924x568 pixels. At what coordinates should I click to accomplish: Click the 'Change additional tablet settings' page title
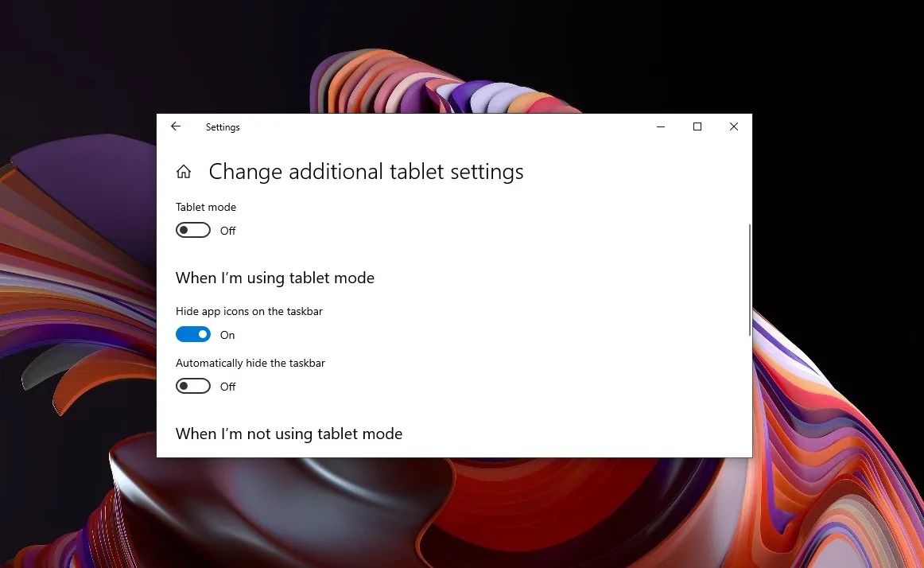tap(366, 172)
